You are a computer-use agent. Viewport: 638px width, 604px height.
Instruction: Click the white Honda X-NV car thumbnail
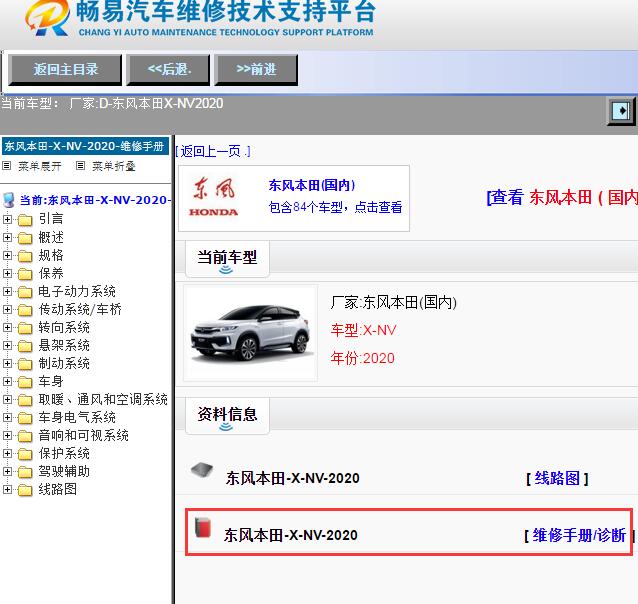251,333
